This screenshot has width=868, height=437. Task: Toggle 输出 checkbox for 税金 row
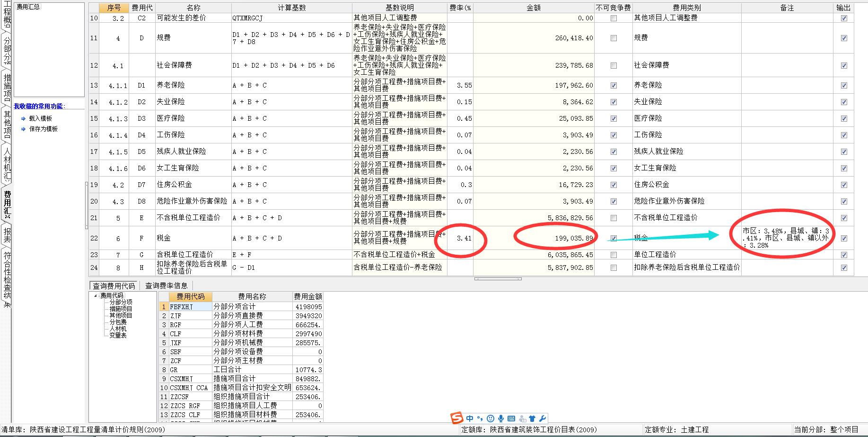coord(844,238)
